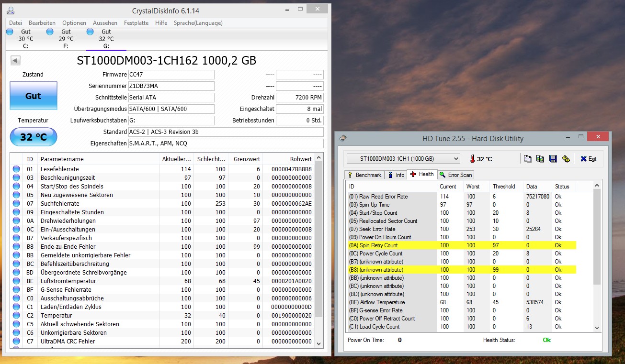This screenshot has height=364, width=625.
Task: Open the Datei menu
Action: (15, 23)
